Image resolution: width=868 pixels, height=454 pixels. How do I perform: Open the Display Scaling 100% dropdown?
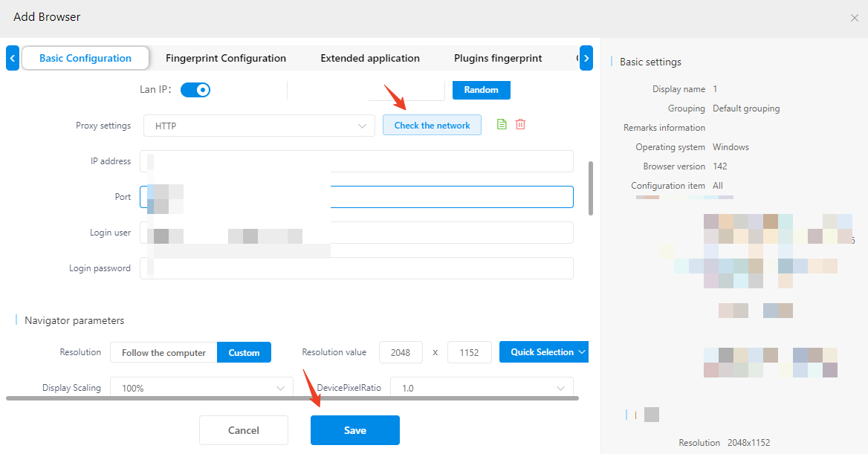[x=201, y=388]
